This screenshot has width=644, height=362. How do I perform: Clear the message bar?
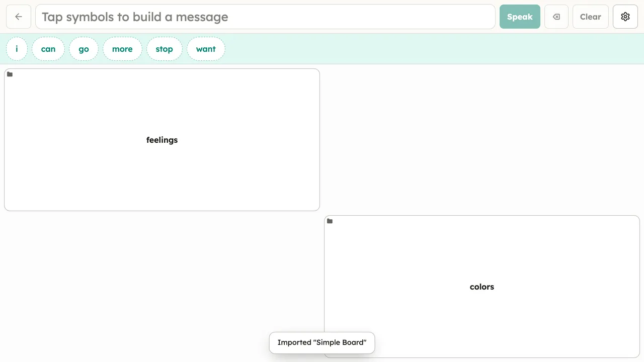tap(591, 17)
